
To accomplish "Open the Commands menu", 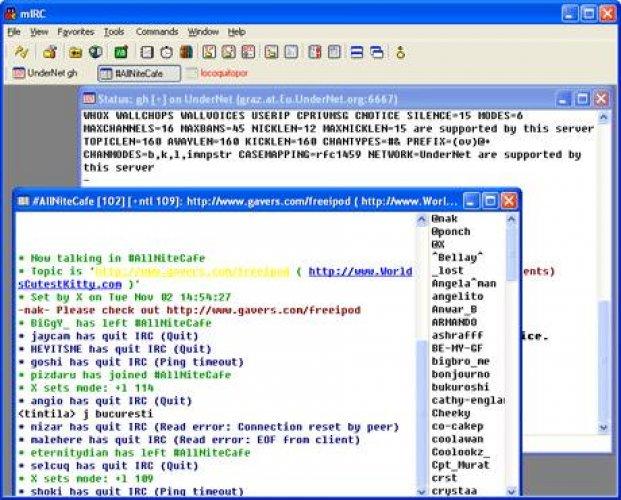I will pyautogui.click(x=156, y=32).
